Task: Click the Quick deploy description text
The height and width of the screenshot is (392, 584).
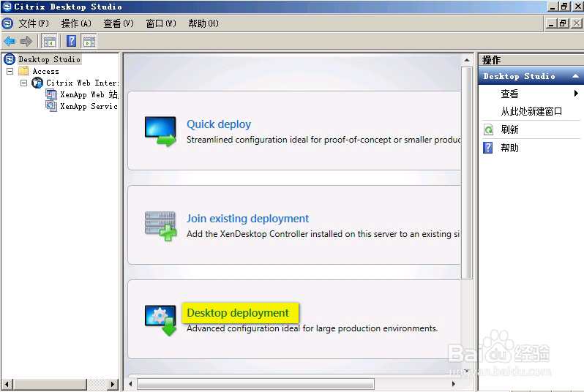Action: coord(323,140)
